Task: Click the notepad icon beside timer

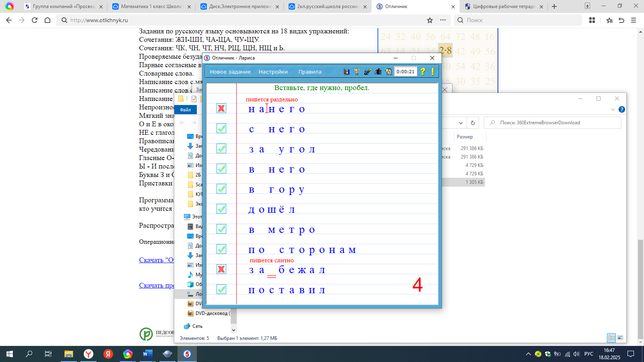Action: [x=388, y=72]
